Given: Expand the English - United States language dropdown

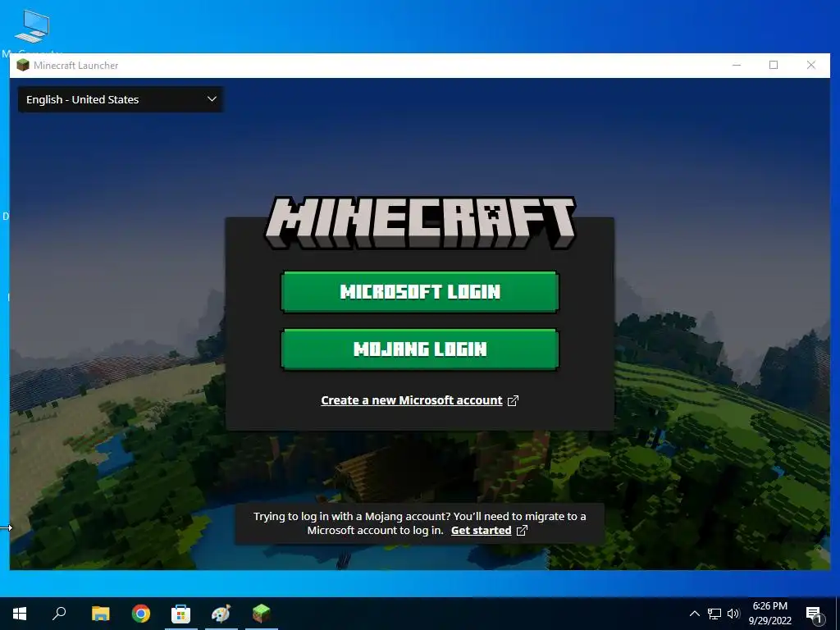Looking at the screenshot, I should tap(121, 99).
